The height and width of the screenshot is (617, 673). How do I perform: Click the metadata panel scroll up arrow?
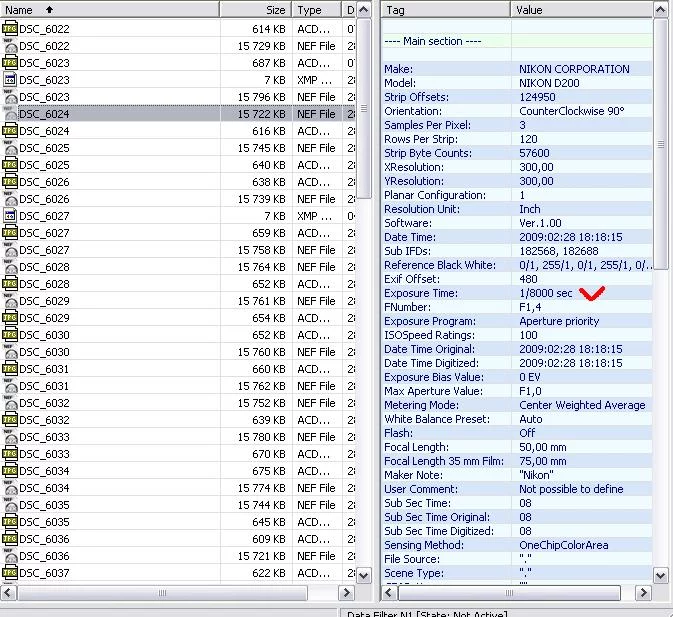(661, 9)
